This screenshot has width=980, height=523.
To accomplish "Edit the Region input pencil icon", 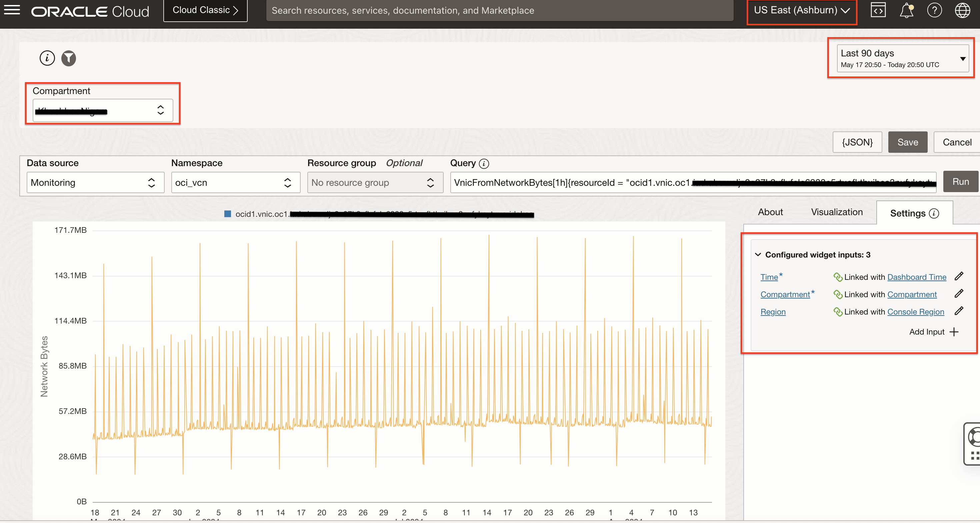I will pos(959,311).
